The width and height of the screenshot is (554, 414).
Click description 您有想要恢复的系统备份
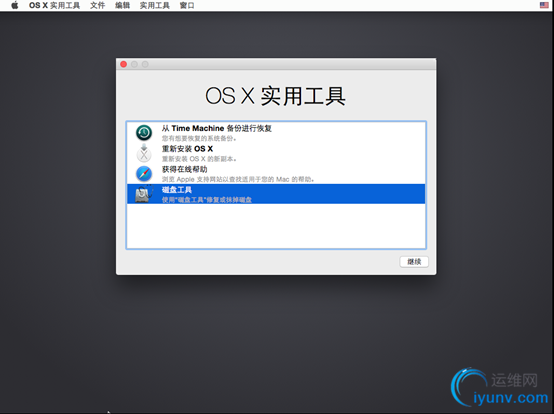coord(199,138)
